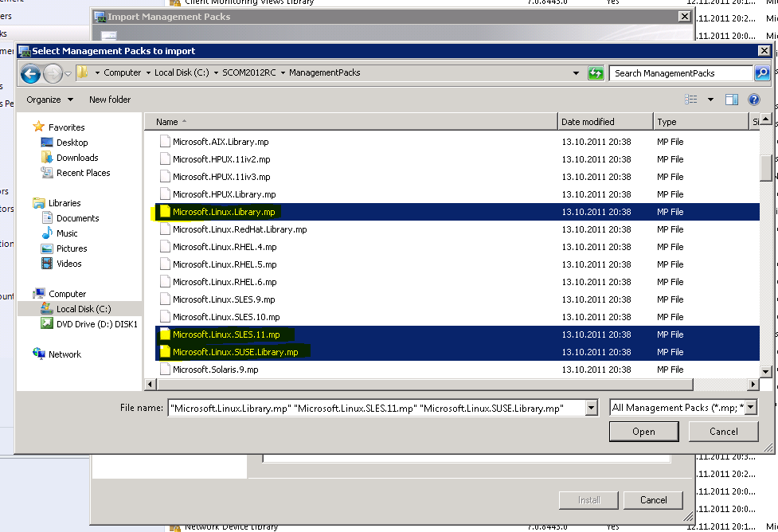778x532 pixels.
Task: Click the horizontal scrollbar left arrow
Action: pos(151,384)
